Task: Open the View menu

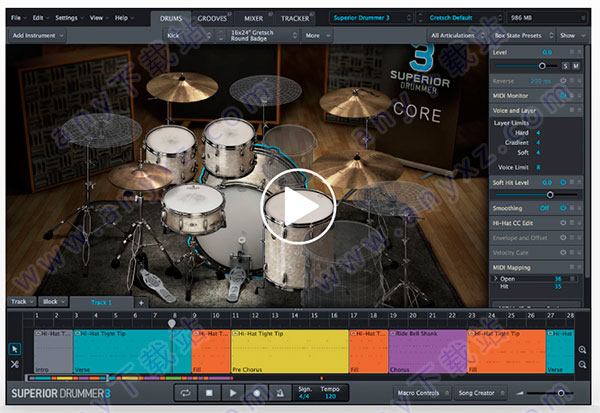Action: [99, 18]
